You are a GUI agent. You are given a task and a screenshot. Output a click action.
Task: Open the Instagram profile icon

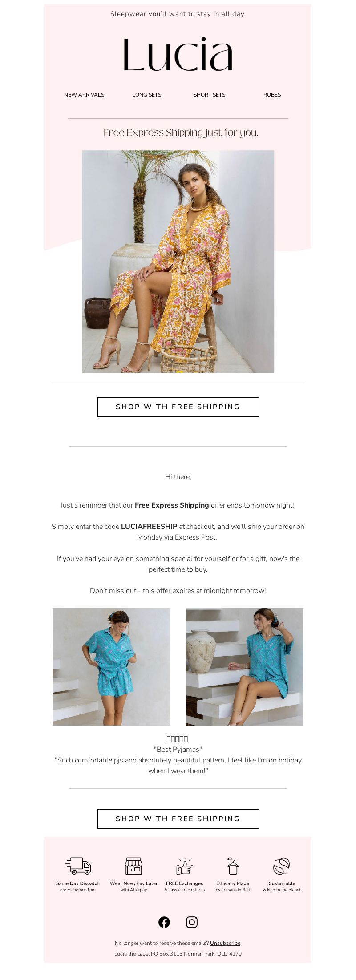tap(192, 922)
